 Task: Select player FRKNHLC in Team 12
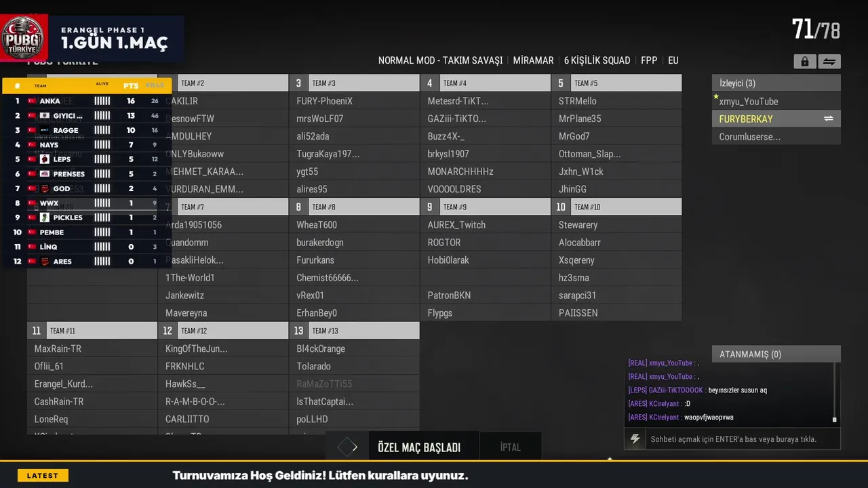[x=224, y=366]
